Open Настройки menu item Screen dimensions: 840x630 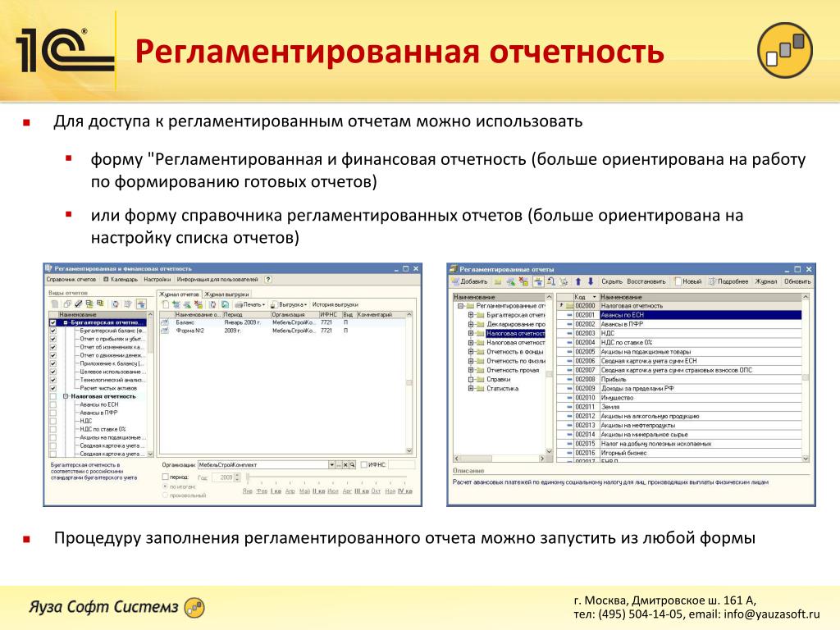click(x=157, y=279)
